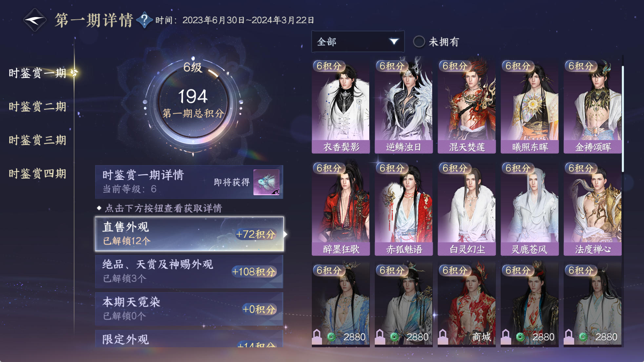Click jade currency icon on second 2880 outfit

[x=394, y=337]
